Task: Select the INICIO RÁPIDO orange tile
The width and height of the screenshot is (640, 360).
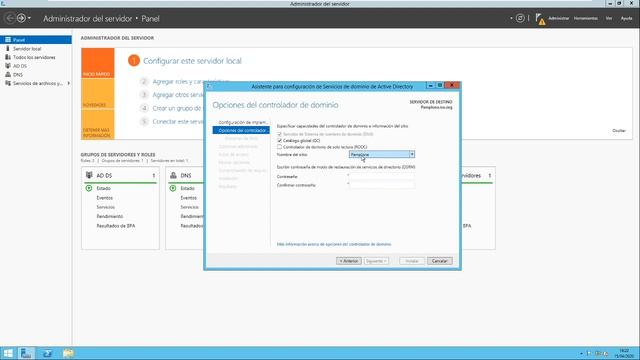Action: pyautogui.click(x=98, y=63)
